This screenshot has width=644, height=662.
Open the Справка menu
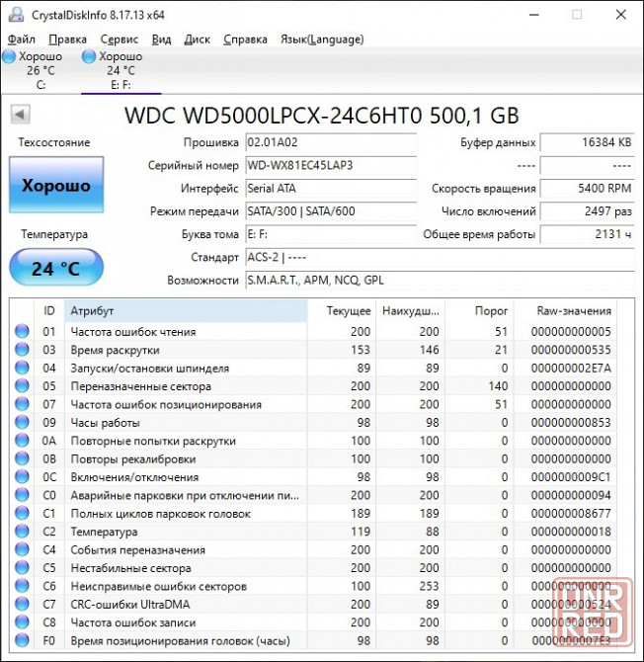pos(245,40)
